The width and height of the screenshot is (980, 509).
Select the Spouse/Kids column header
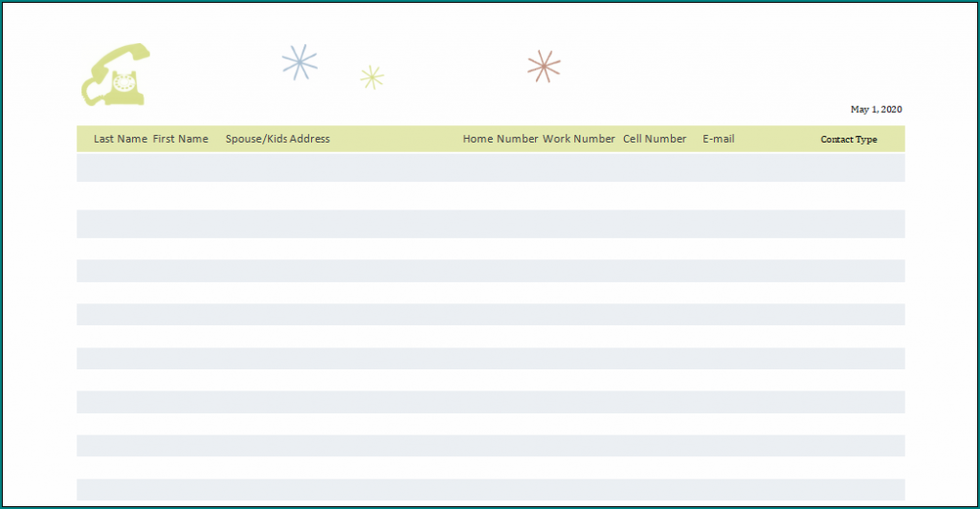click(x=256, y=139)
